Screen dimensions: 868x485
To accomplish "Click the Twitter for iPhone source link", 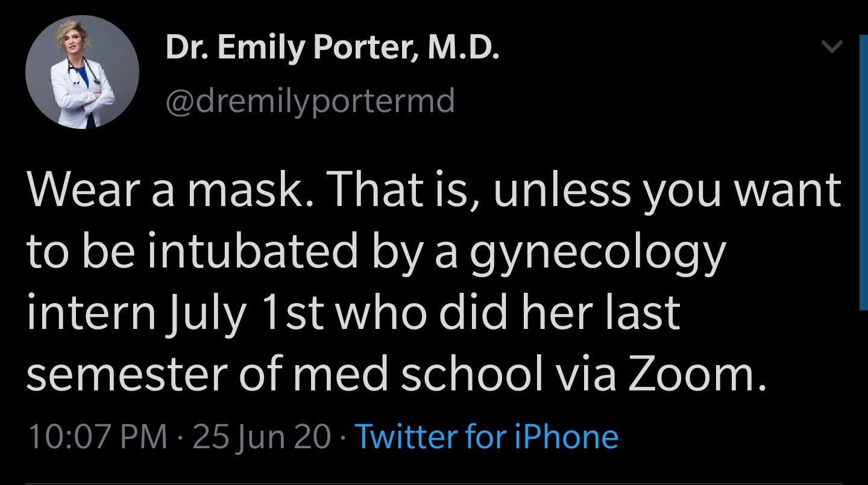I will tap(487, 437).
